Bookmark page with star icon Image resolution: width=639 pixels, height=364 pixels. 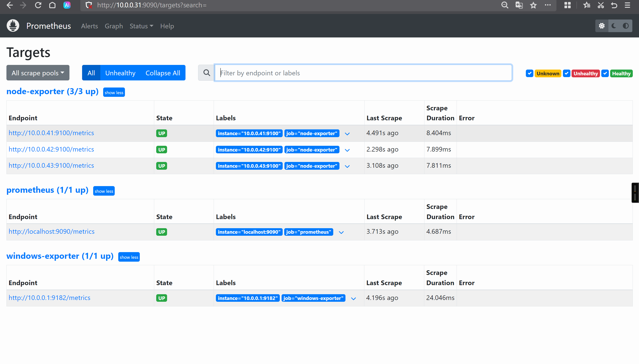pyautogui.click(x=533, y=5)
